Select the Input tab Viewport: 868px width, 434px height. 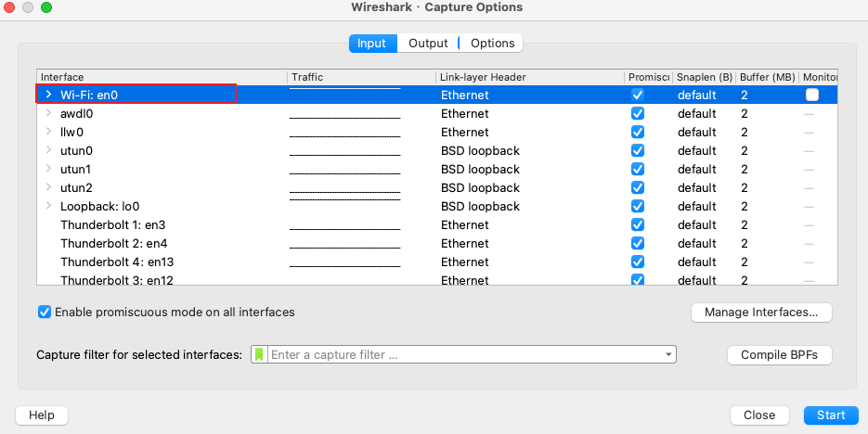373,44
